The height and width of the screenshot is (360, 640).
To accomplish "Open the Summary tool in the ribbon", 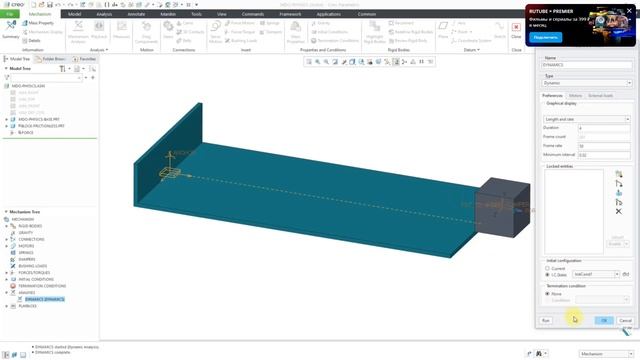I will click(x=11, y=29).
